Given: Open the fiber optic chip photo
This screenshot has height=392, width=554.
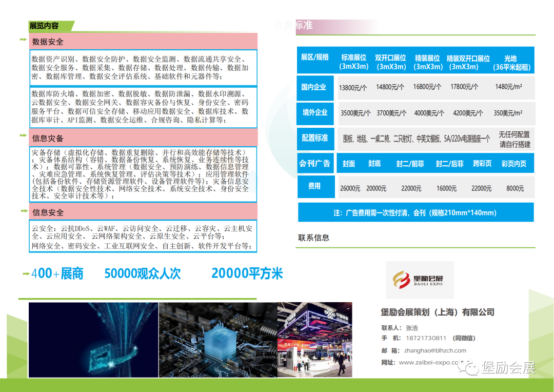Looking at the screenshot, I should (94, 340).
